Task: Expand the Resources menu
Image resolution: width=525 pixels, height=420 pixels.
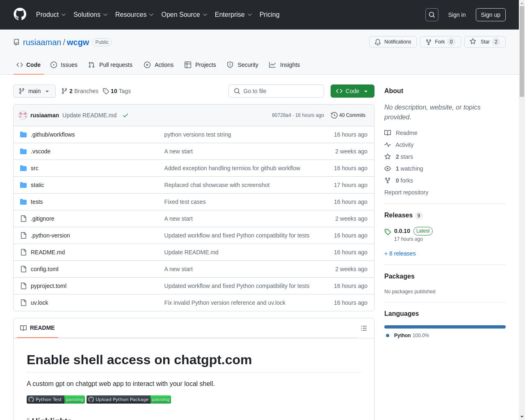Action: 135,15
